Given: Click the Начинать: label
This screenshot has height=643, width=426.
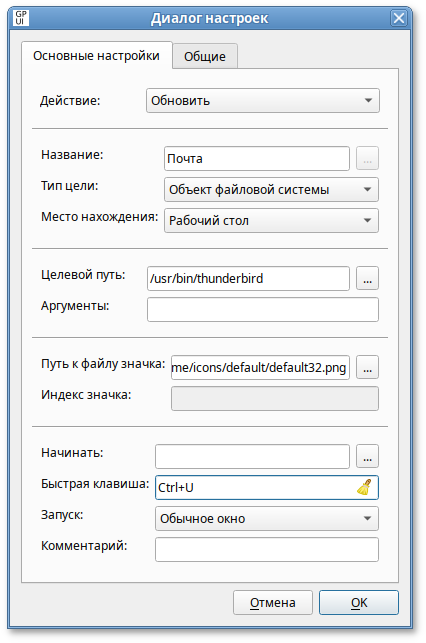Looking at the screenshot, I should (72, 453).
